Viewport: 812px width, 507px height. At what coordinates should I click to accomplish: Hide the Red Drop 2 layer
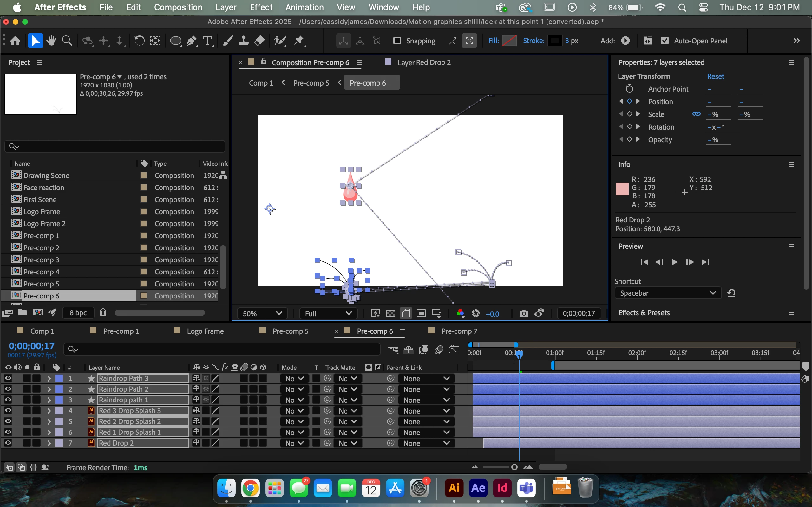pyautogui.click(x=8, y=443)
